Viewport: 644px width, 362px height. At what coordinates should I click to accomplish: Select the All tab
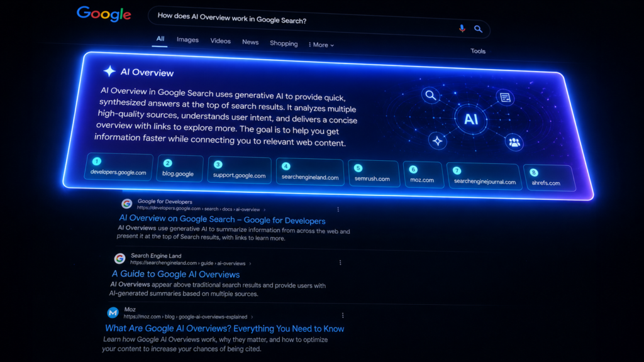click(x=160, y=38)
